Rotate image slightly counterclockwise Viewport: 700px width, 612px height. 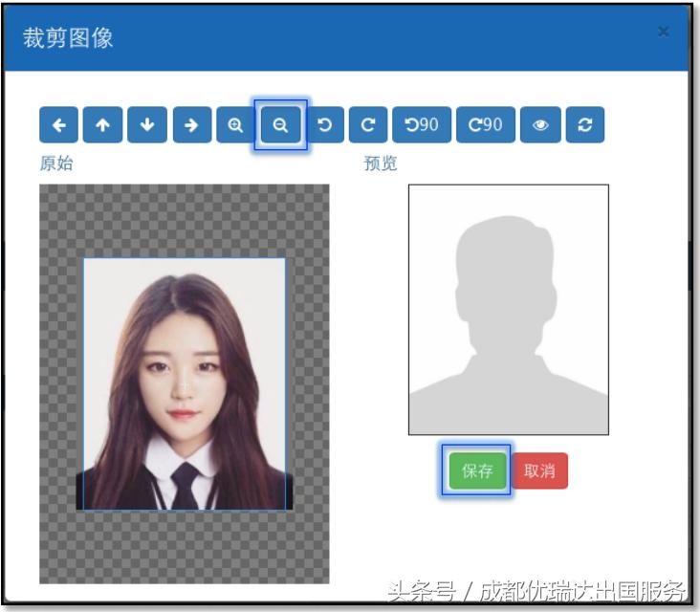coord(325,124)
